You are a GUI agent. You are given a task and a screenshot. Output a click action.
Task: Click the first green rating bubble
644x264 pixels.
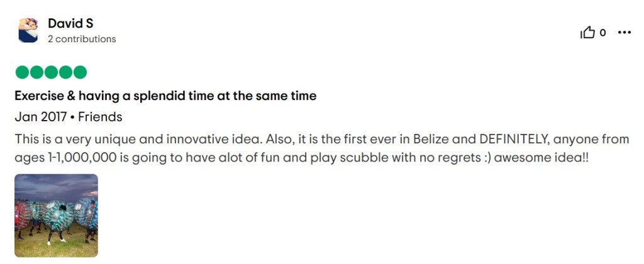click(22, 72)
